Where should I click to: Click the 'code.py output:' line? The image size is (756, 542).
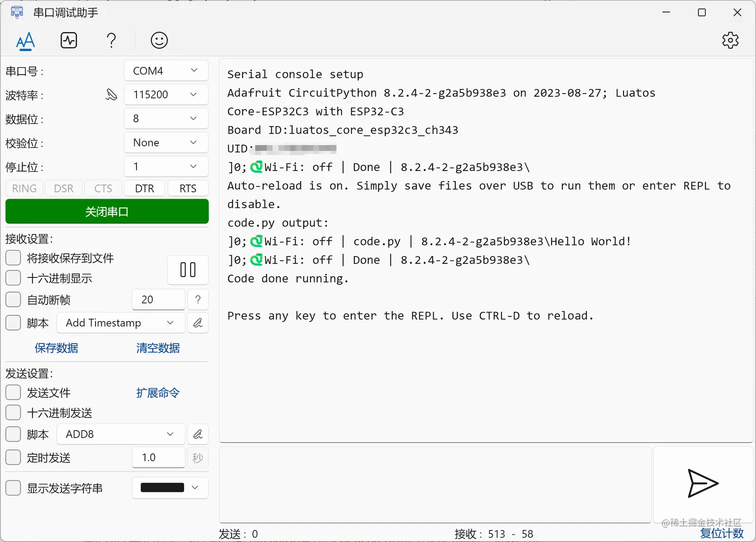pos(278,223)
